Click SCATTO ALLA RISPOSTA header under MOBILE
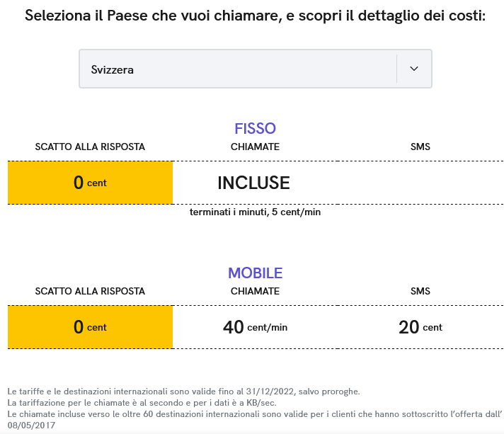The height and width of the screenshot is (434, 504). (x=90, y=291)
